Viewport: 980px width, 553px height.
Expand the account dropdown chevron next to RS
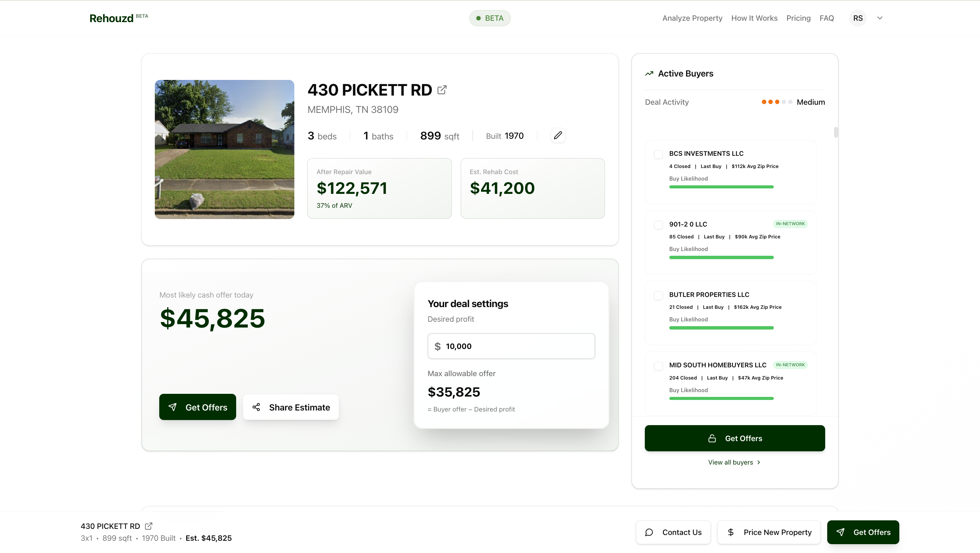click(x=880, y=18)
